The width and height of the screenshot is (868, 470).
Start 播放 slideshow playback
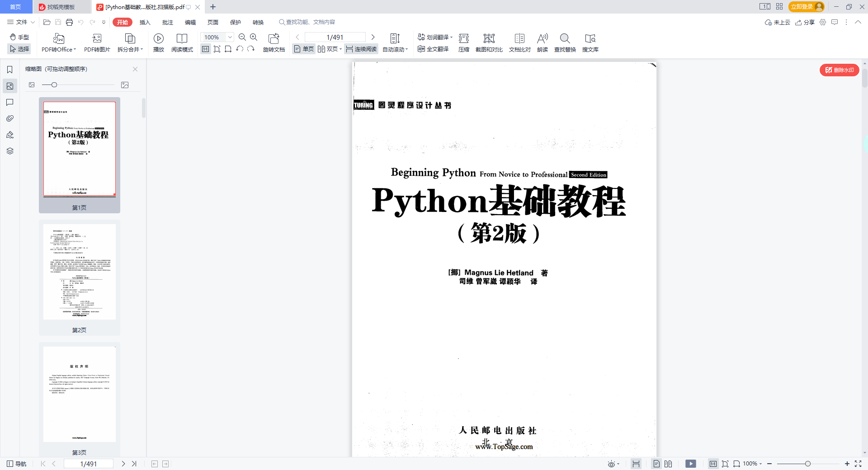pos(159,43)
